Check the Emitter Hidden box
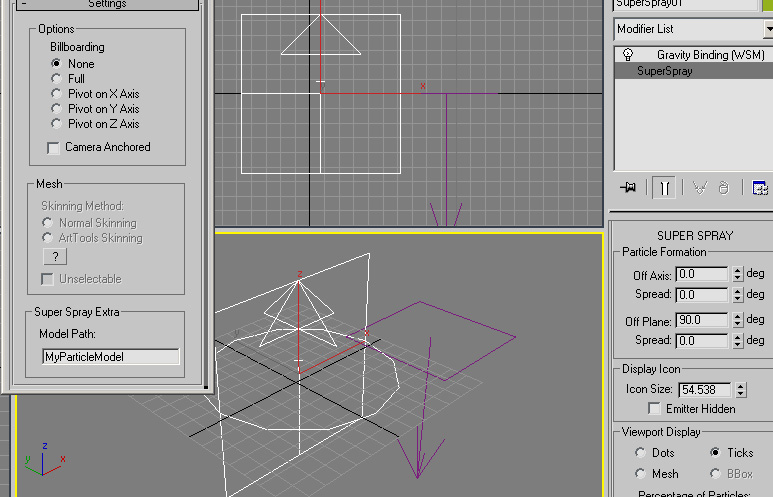773x497 pixels. point(654,409)
